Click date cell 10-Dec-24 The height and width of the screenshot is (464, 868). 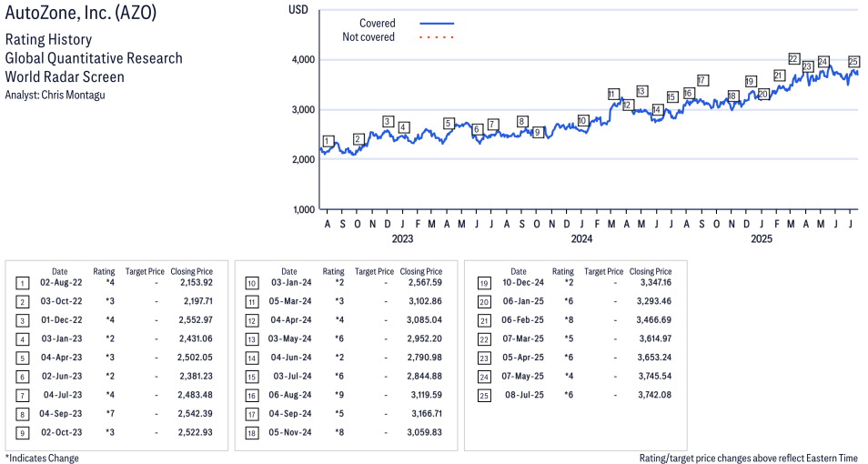(523, 282)
